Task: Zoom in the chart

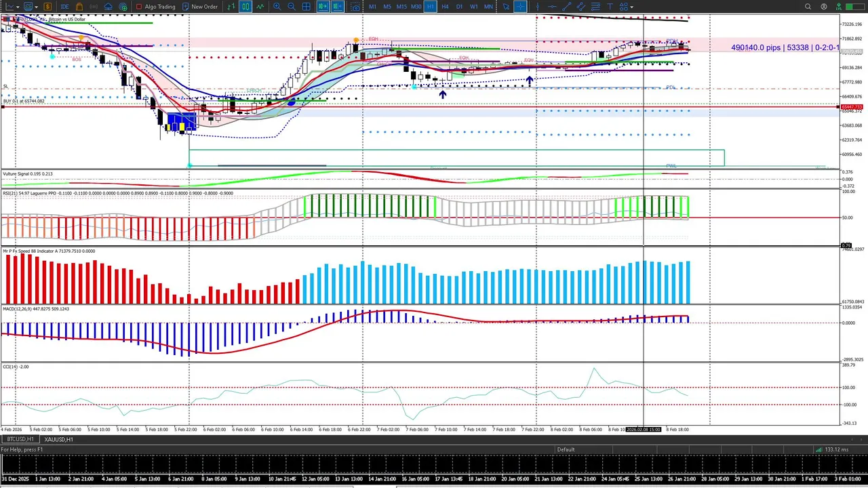Action: tap(277, 7)
